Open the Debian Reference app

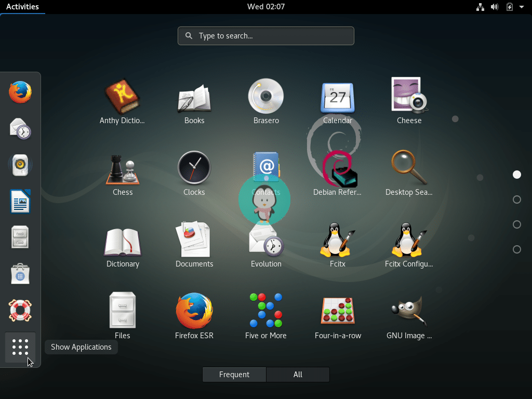coord(338,168)
